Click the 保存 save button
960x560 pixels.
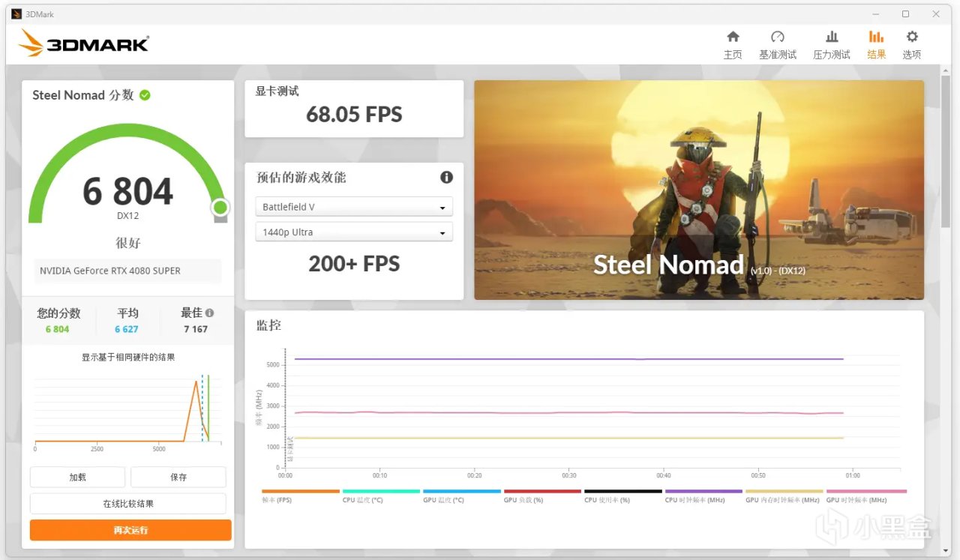pos(178,477)
